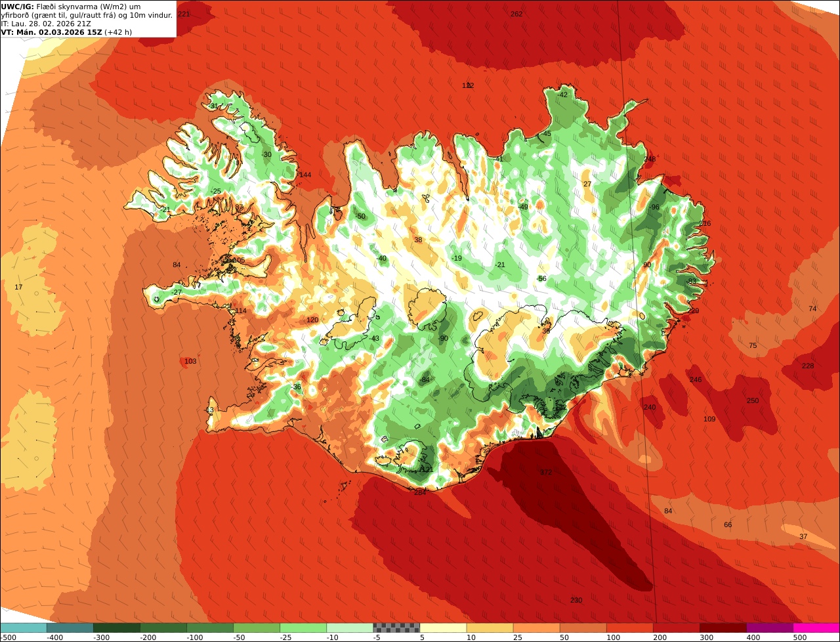Screen dimensions: 840x642
Task: Select the 5 to 10 pale yellow swatch
Action: click(443, 628)
